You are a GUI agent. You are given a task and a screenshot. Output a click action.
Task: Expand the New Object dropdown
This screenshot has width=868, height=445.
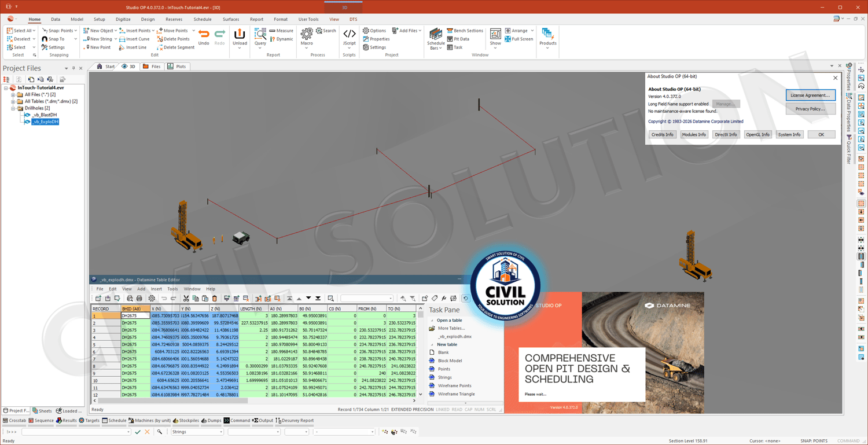coord(116,31)
